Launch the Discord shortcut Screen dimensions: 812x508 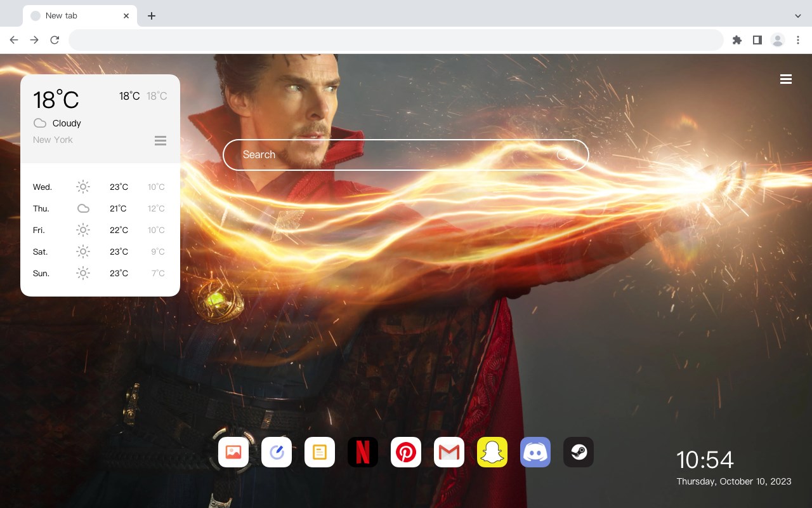[x=535, y=452]
